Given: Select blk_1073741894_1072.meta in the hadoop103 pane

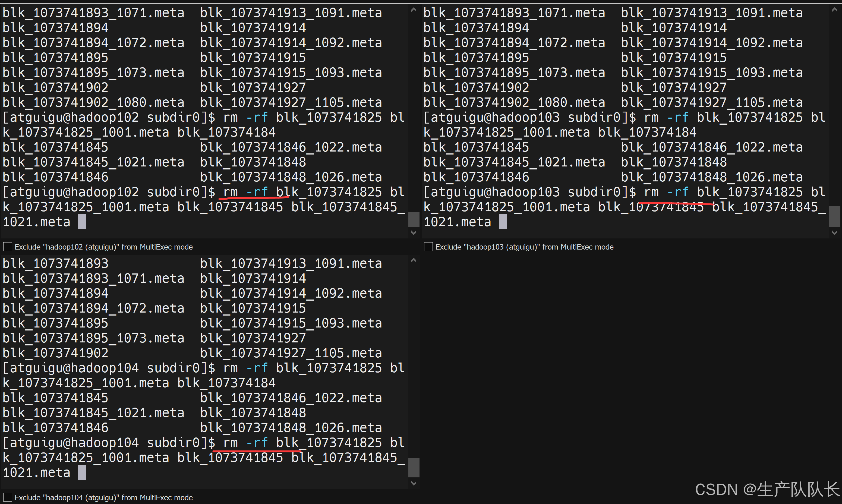Looking at the screenshot, I should pos(514,43).
